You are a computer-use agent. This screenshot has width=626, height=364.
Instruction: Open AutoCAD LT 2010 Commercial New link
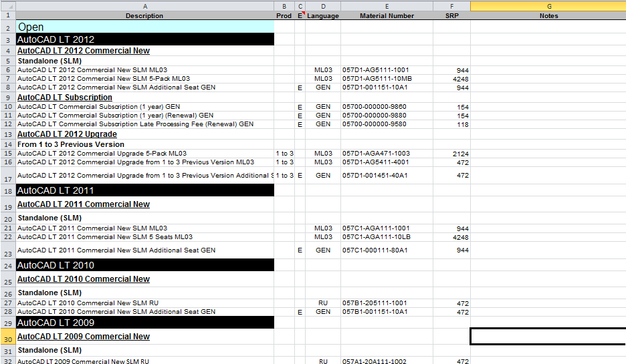point(84,279)
